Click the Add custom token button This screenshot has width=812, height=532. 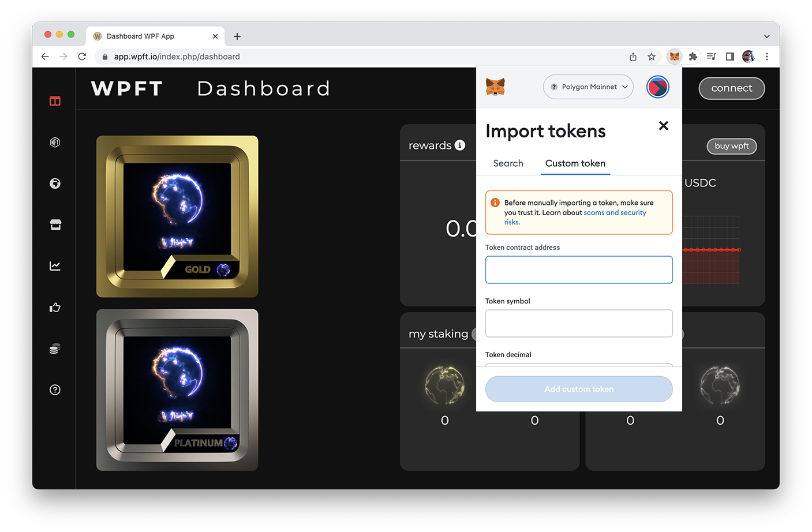579,389
